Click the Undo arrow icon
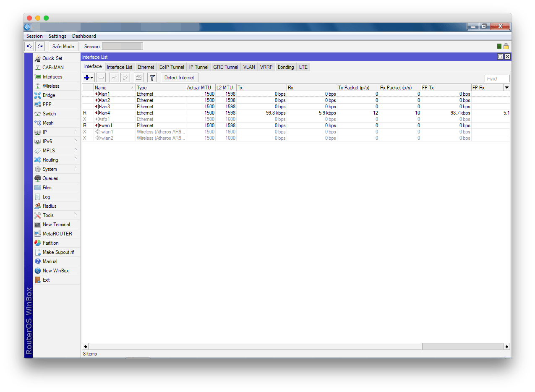 [x=29, y=47]
